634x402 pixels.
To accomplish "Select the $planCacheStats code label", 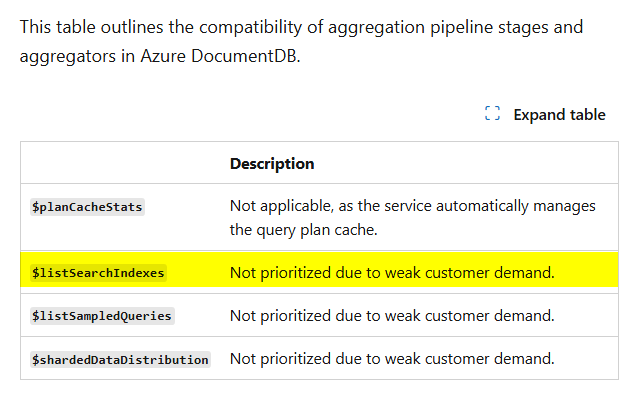I will point(87,207).
